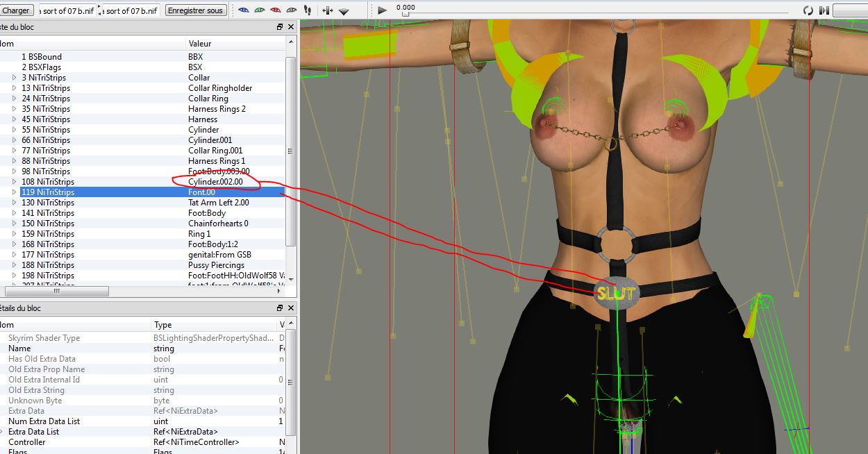Click the green eye view icon
This screenshot has width=868, height=454.
[x=260, y=10]
